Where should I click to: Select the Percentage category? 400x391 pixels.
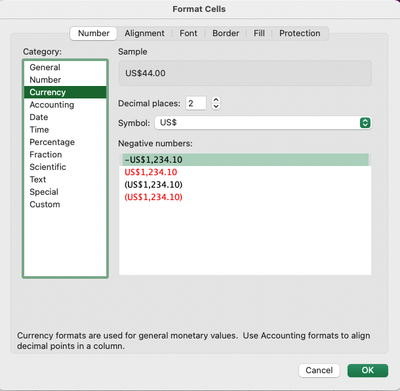click(x=65, y=142)
